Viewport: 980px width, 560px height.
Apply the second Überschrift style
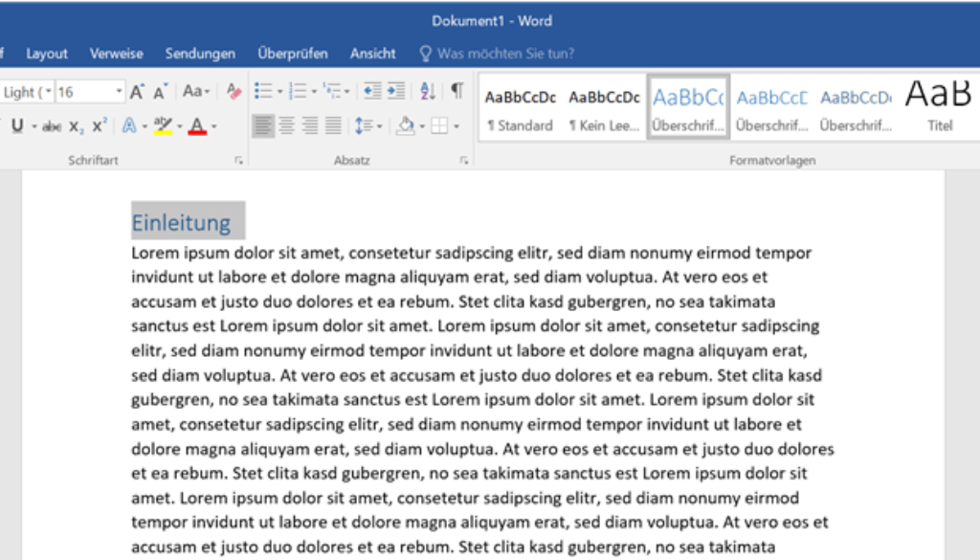[772, 107]
